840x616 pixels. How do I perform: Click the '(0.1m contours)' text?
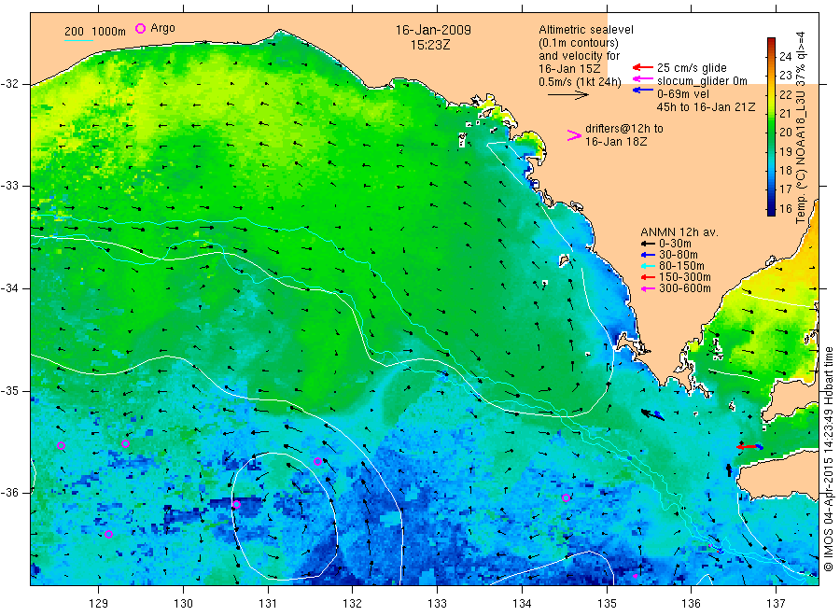(578, 43)
